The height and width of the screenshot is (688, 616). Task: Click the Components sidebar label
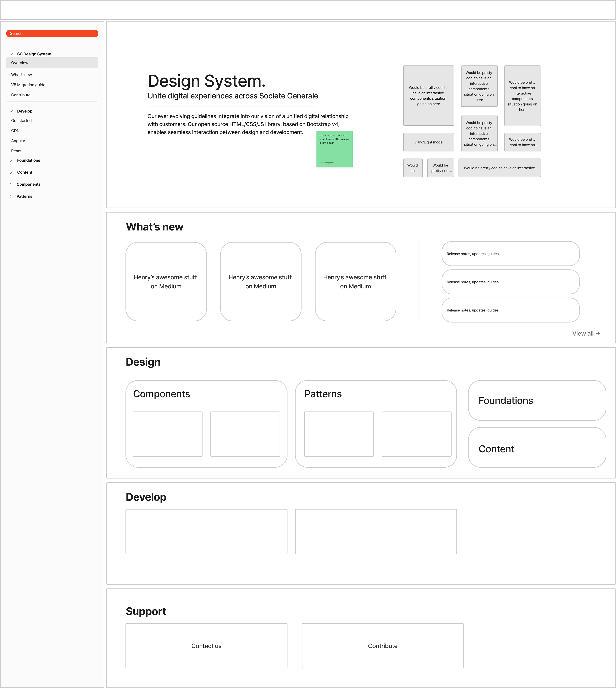click(28, 184)
